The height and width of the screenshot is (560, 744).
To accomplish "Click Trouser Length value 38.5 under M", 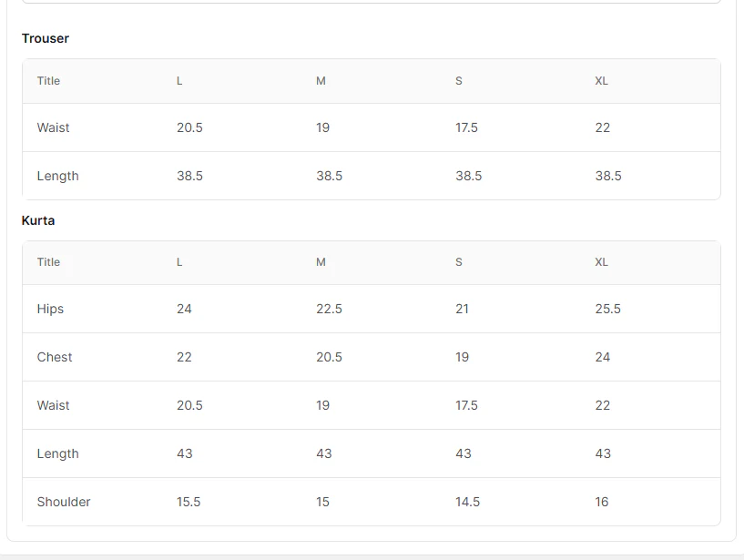I will pyautogui.click(x=330, y=176).
